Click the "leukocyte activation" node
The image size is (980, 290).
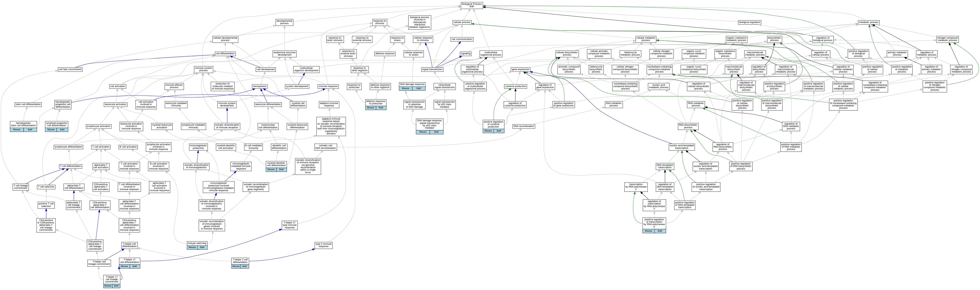point(116,104)
